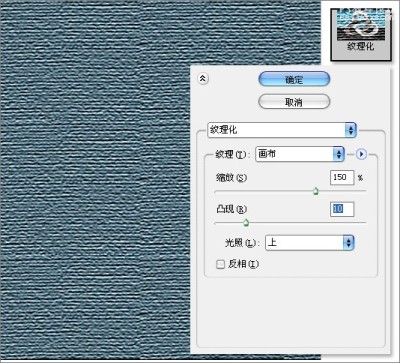This screenshot has width=400, height=363.
Task: Open the 纹理 dropdown showing 画布
Action: (299, 154)
